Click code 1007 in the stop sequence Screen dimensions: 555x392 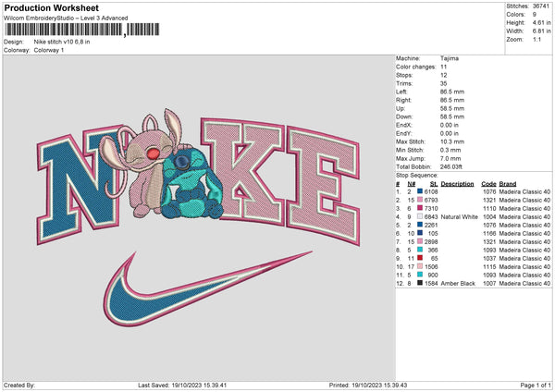pyautogui.click(x=489, y=283)
